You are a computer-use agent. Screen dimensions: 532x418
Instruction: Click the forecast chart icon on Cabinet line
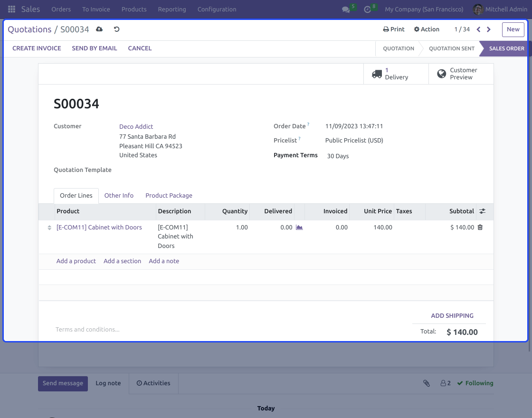click(x=299, y=228)
